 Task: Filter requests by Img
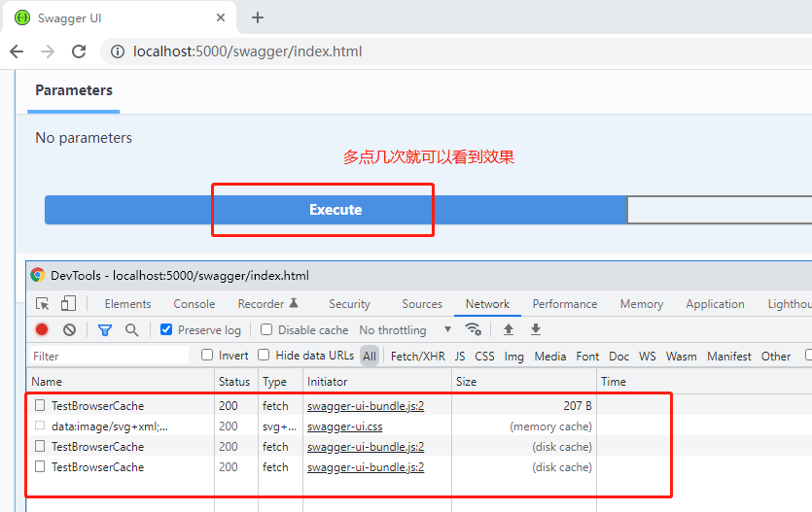[513, 357]
